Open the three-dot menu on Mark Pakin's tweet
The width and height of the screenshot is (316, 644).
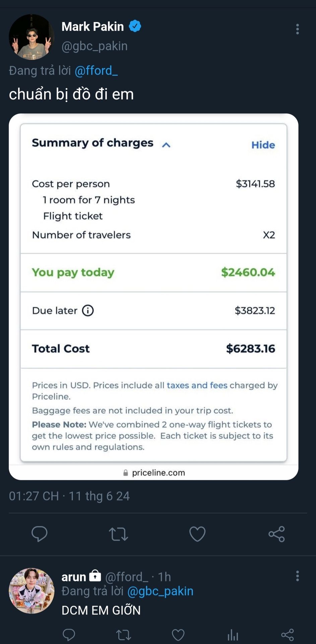(297, 29)
